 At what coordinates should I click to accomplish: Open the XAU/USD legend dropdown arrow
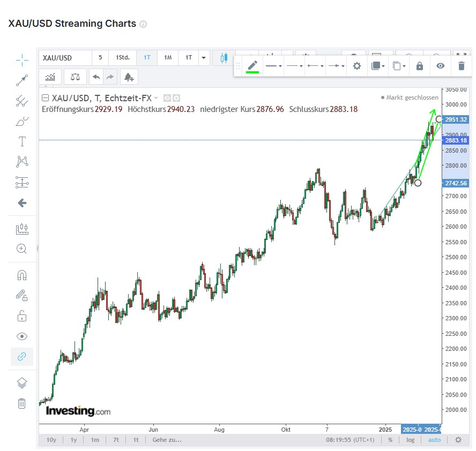pos(156,98)
